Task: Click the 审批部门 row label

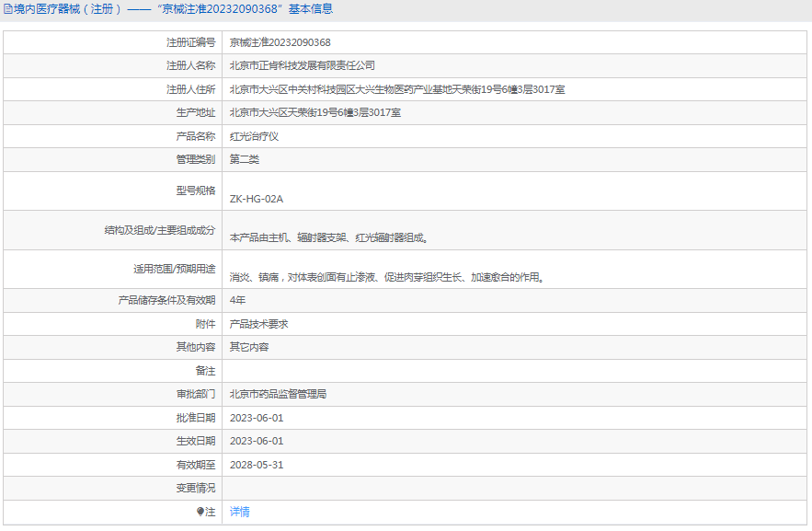Action: coord(196,394)
